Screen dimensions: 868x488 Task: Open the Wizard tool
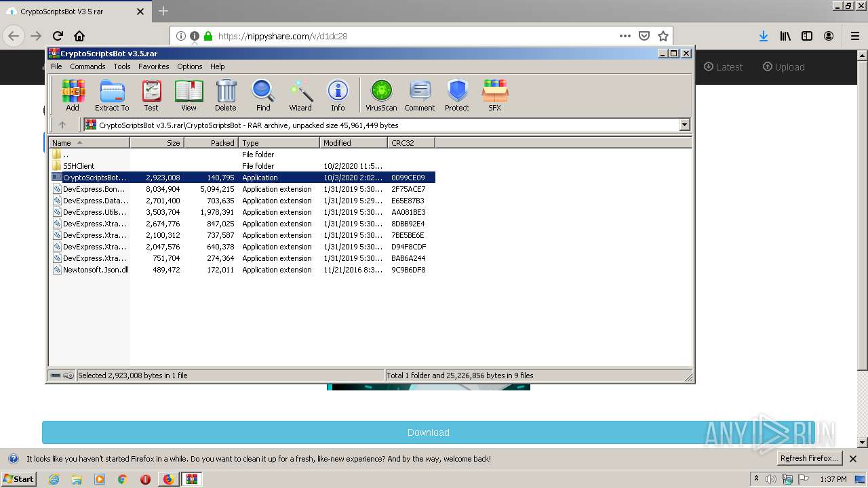click(x=300, y=95)
